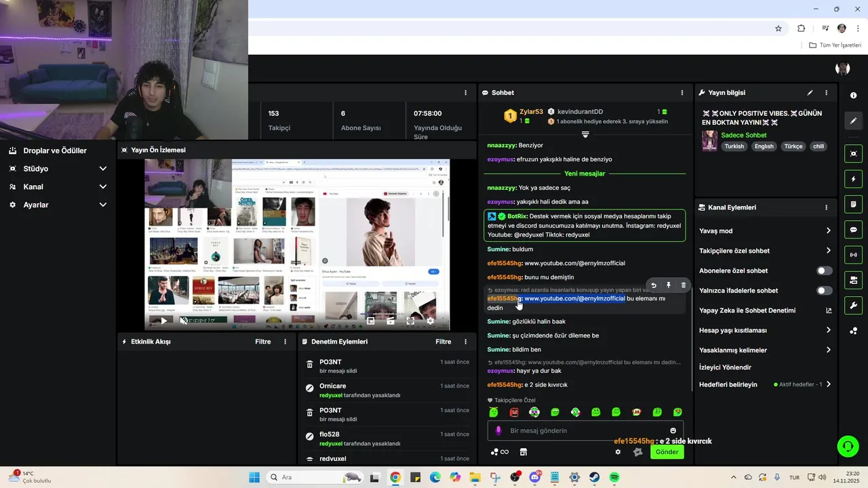Send the message with the Gönder button
The width and height of the screenshot is (868, 488).
pos(667,452)
